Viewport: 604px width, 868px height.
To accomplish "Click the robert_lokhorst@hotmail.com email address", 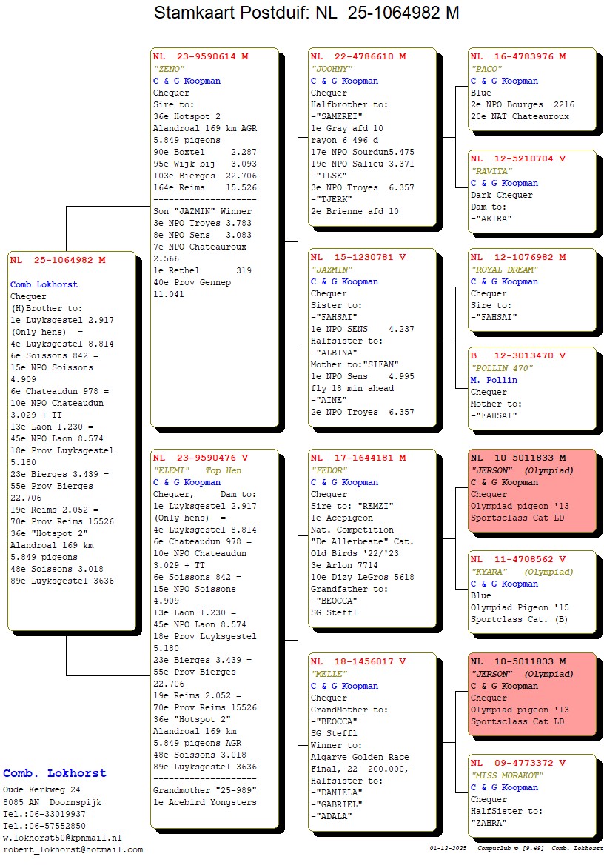I will 73,849.
